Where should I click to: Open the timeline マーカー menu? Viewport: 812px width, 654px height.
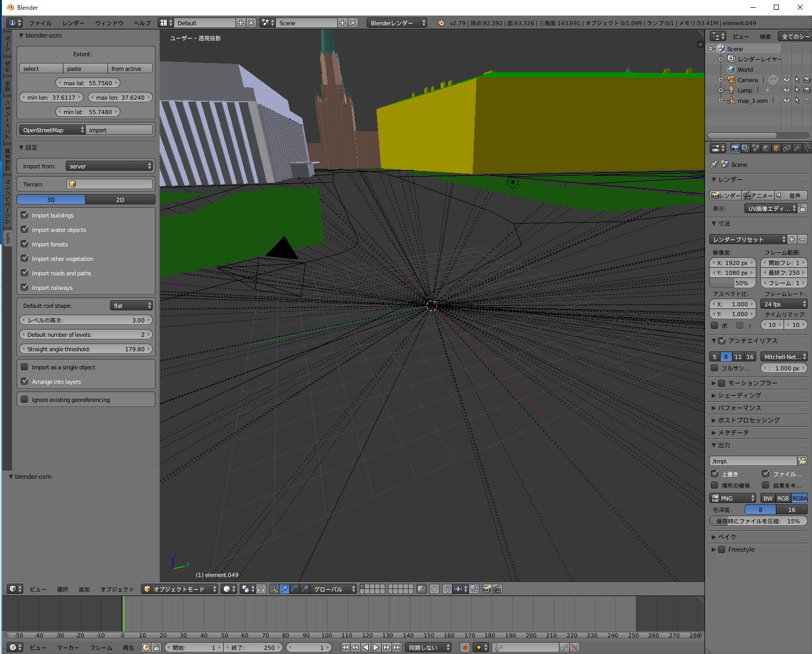point(68,647)
